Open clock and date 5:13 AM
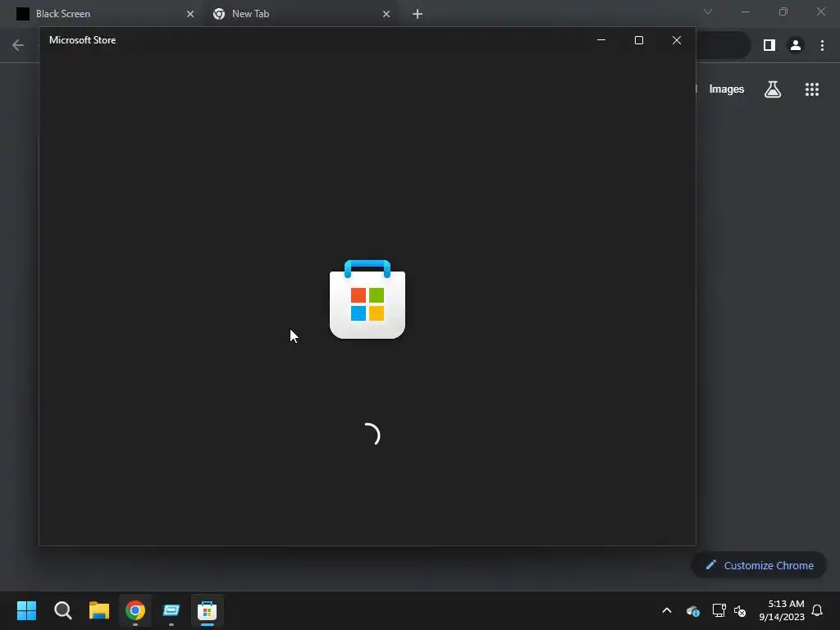840x630 pixels. pos(782,610)
